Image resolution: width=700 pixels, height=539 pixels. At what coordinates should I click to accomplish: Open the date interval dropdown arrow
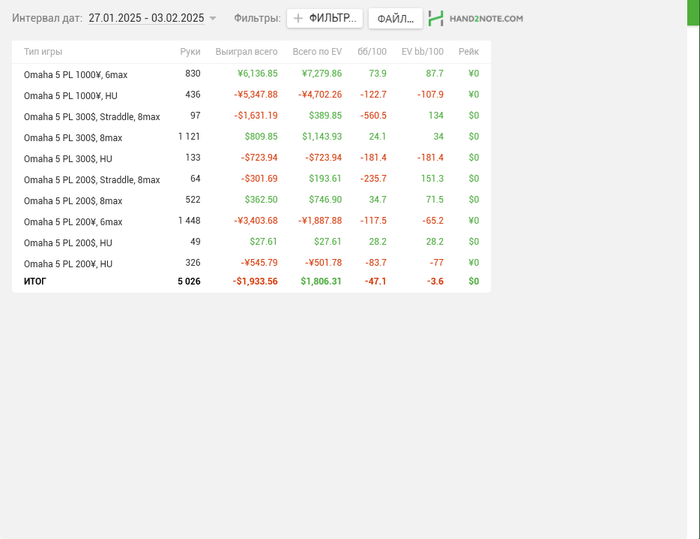coord(213,19)
